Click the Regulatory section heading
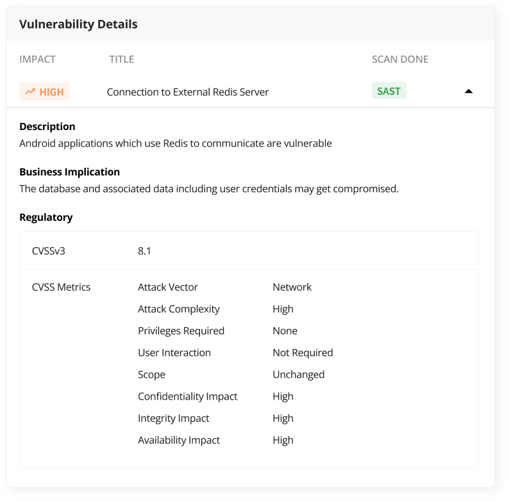Image resolution: width=509 pixels, height=502 pixels. point(46,217)
